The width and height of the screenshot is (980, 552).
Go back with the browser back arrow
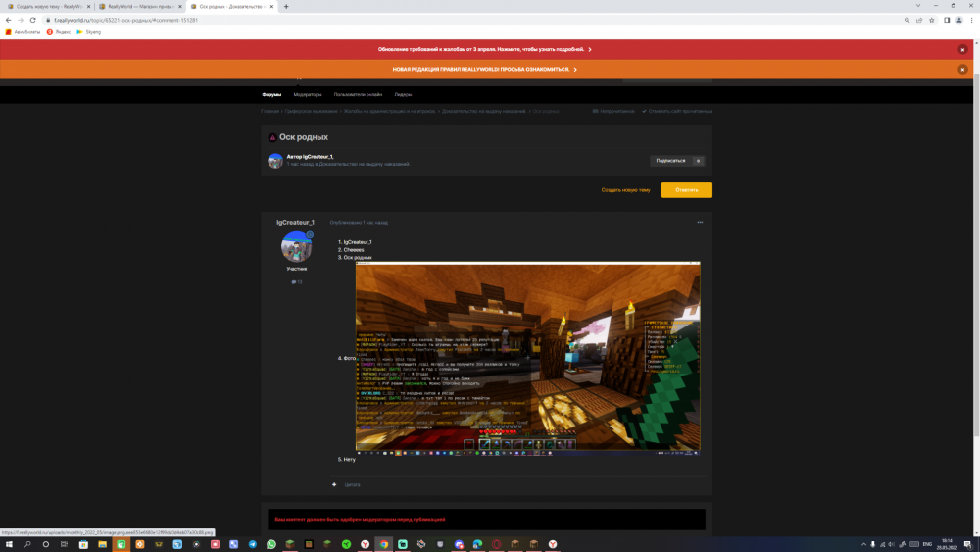(8, 20)
